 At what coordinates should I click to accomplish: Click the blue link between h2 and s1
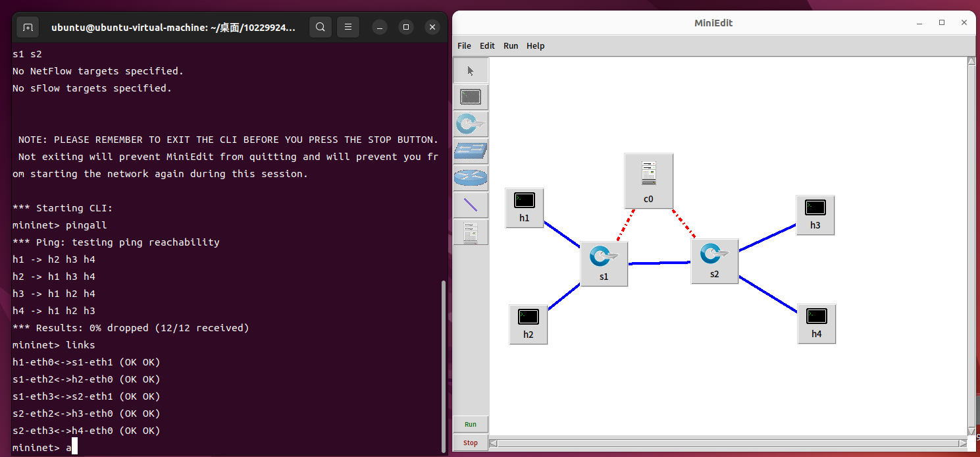pos(564,296)
